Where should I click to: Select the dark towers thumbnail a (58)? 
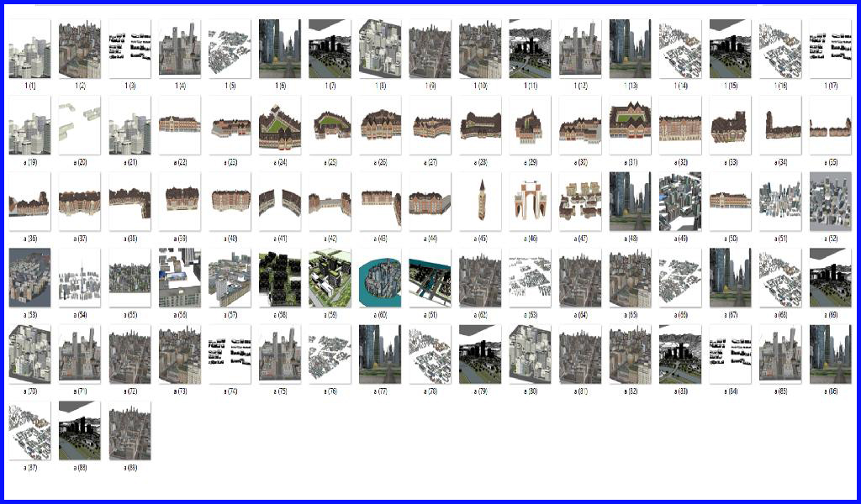tap(280, 278)
